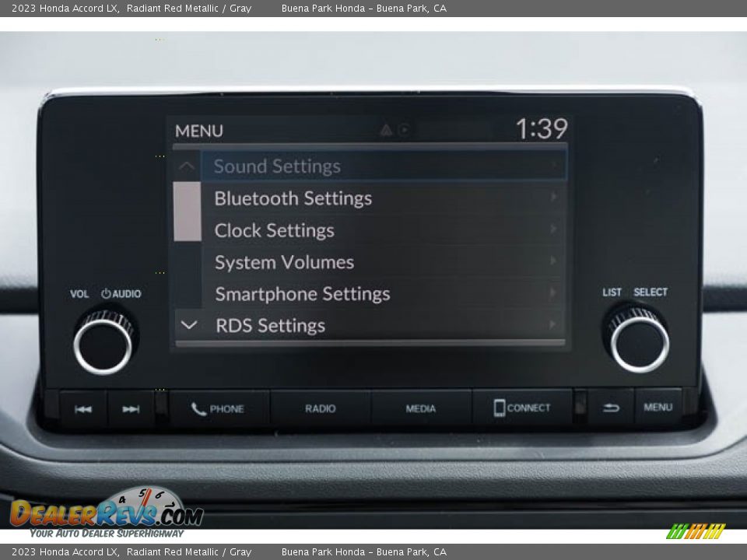Push the hardware MENU button
747x560 pixels.
coord(658,407)
